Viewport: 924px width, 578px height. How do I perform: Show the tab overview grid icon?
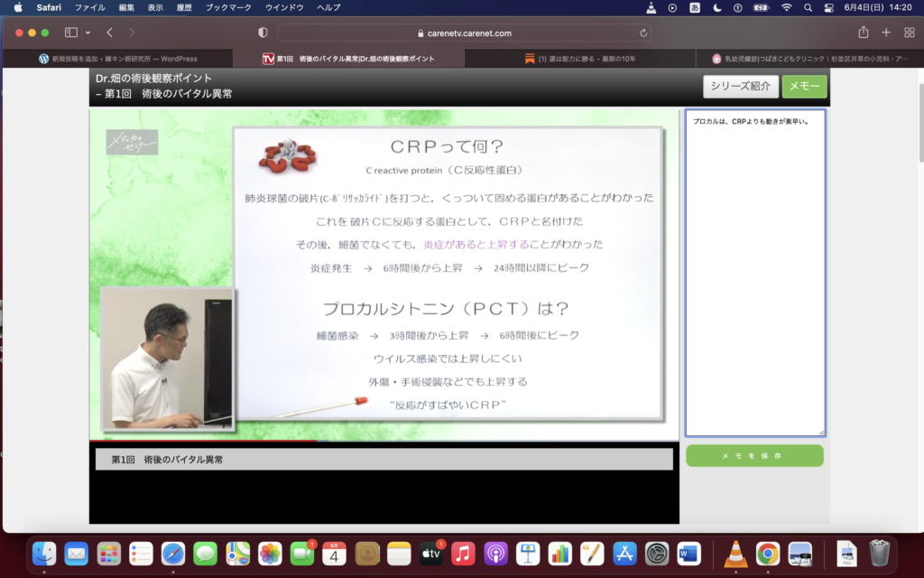(909, 33)
